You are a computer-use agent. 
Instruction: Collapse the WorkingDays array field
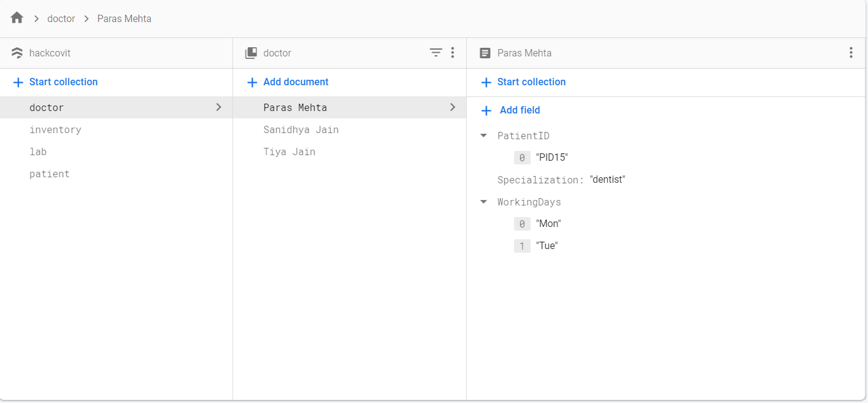pos(484,202)
